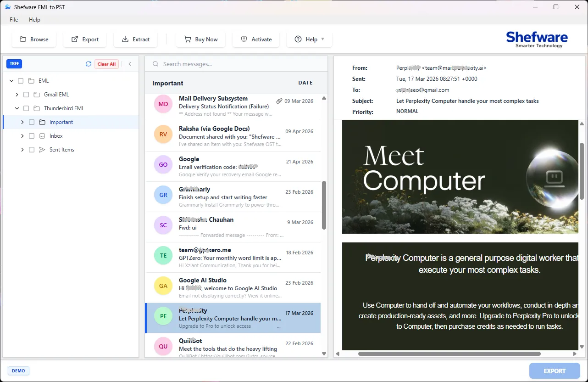Open the Help dropdown in toolbar
588x382 pixels.
[309, 39]
